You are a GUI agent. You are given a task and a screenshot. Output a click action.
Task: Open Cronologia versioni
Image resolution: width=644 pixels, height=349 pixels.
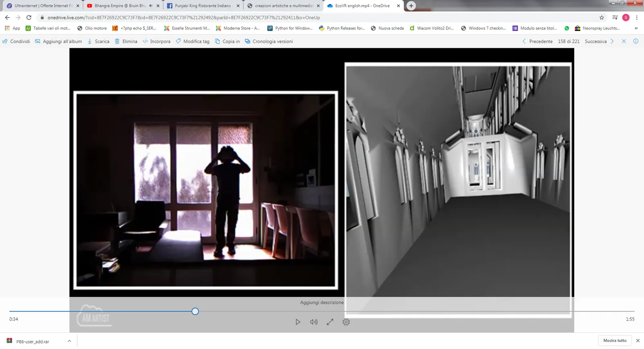(269, 41)
